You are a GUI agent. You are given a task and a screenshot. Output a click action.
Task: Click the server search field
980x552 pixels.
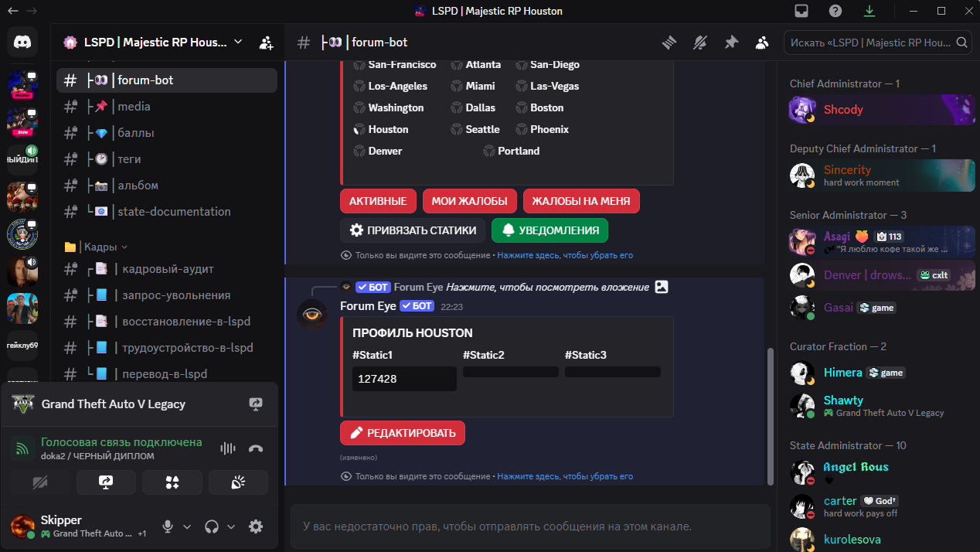coord(870,43)
